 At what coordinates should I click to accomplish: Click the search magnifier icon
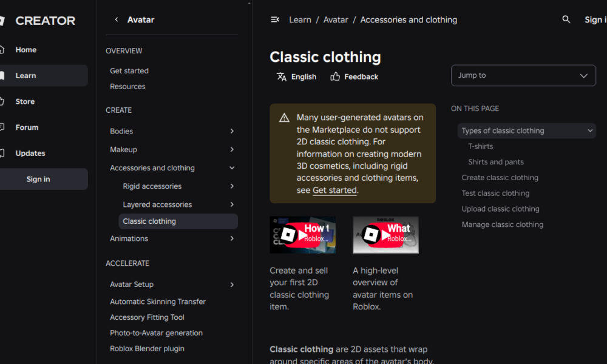pos(566,19)
